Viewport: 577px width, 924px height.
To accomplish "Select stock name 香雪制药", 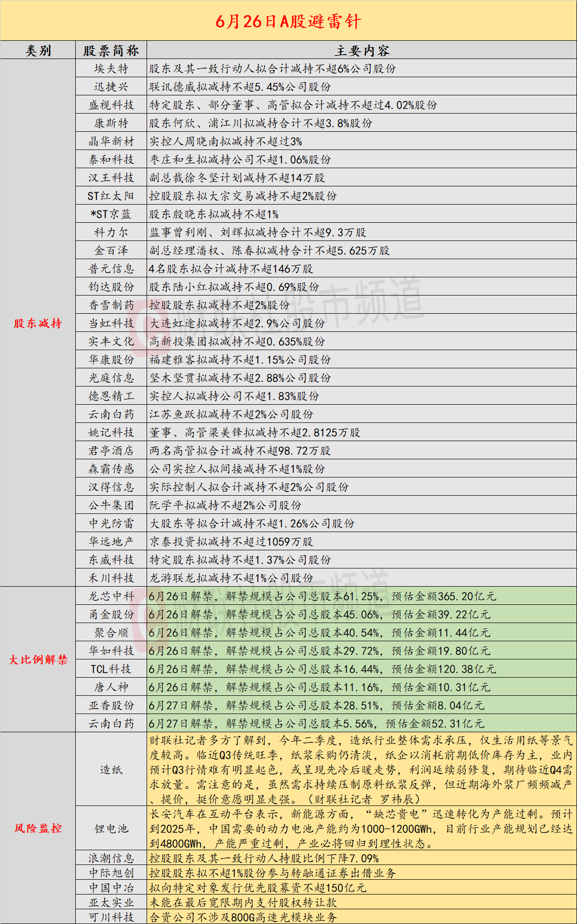I will tap(111, 305).
